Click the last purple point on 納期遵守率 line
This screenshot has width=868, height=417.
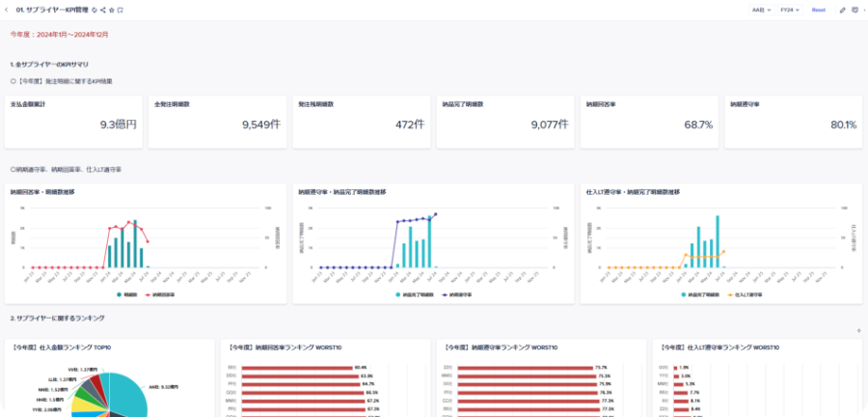(436, 213)
